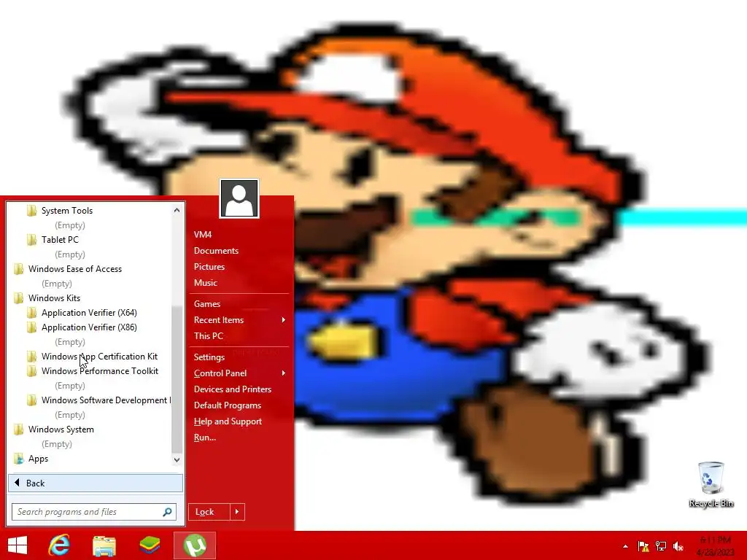
Task: Open the Run... dialog
Action: (205, 437)
